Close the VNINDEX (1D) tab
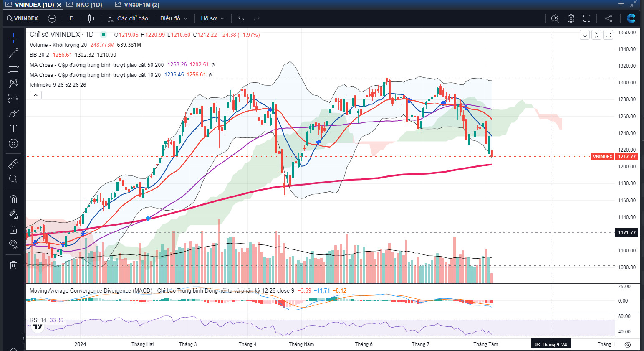This screenshot has height=351, width=644. pyautogui.click(x=59, y=5)
